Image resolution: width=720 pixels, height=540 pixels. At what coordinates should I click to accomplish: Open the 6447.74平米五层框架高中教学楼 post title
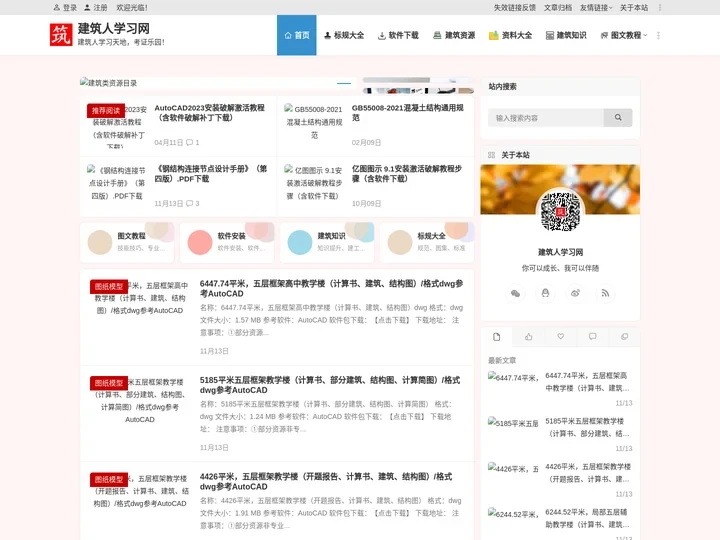[332, 288]
